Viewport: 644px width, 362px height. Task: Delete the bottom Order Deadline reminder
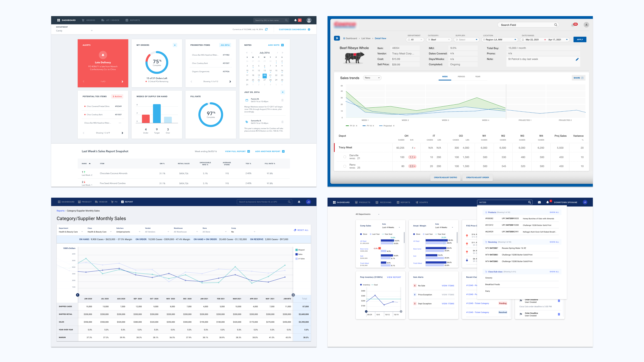(559, 314)
